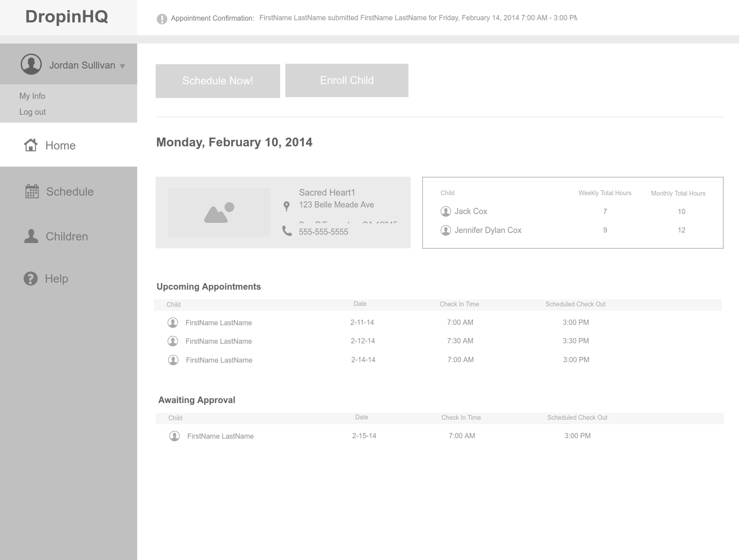Click Jack Cox avatar icon

(x=446, y=211)
